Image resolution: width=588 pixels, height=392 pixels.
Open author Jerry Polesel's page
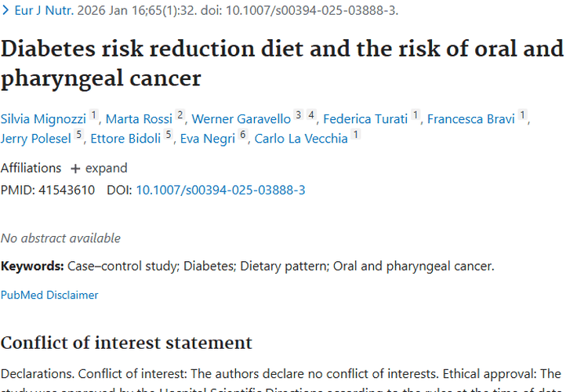tap(36, 139)
